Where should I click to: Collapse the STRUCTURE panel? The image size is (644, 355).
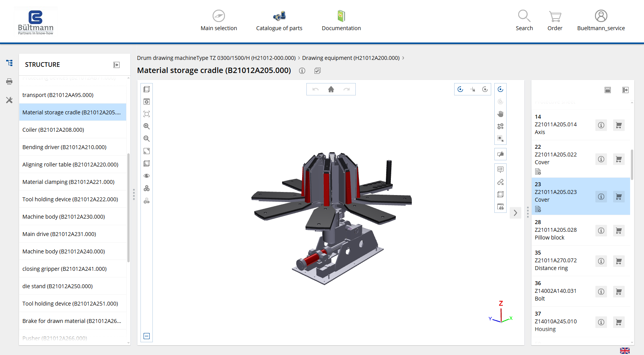tap(117, 65)
